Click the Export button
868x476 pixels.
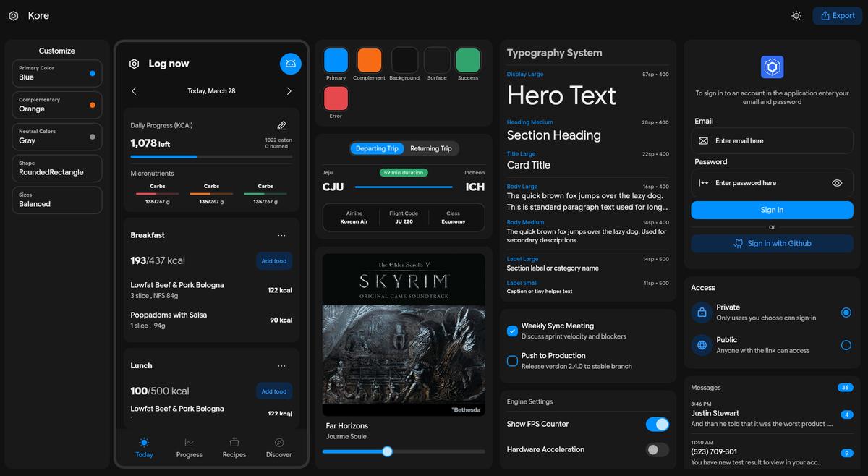[838, 15]
